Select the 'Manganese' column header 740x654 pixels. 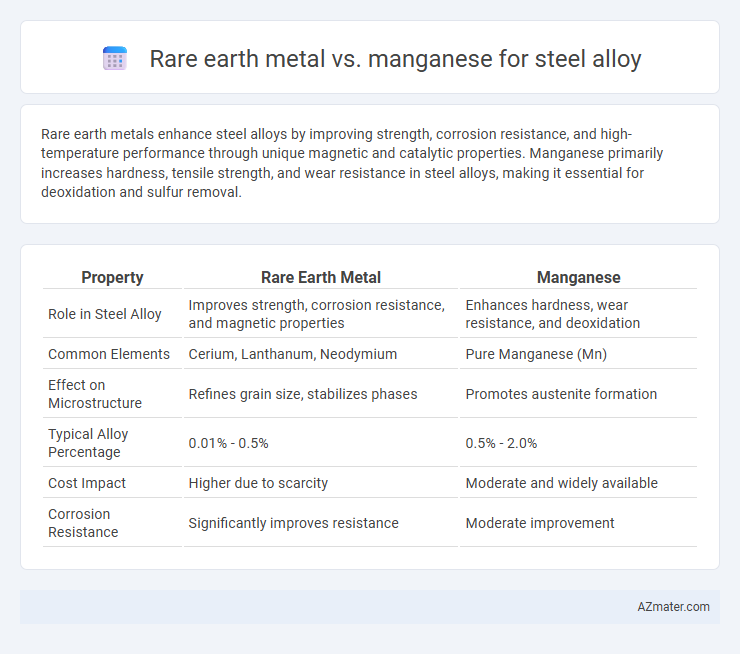(x=579, y=277)
